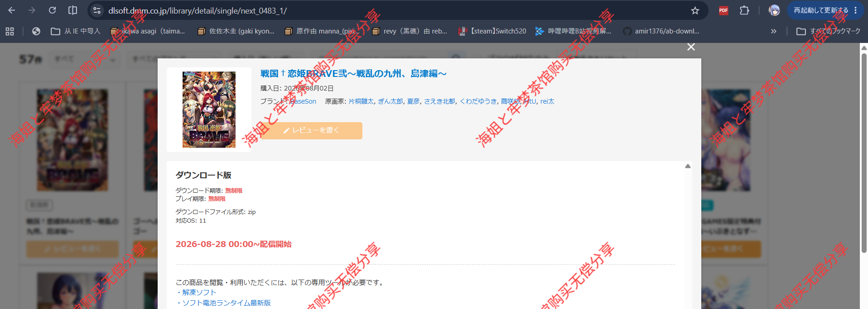Open title link 戦国†恋姫BRAVE弐
Viewport: 868px width, 309px height.
(x=353, y=74)
